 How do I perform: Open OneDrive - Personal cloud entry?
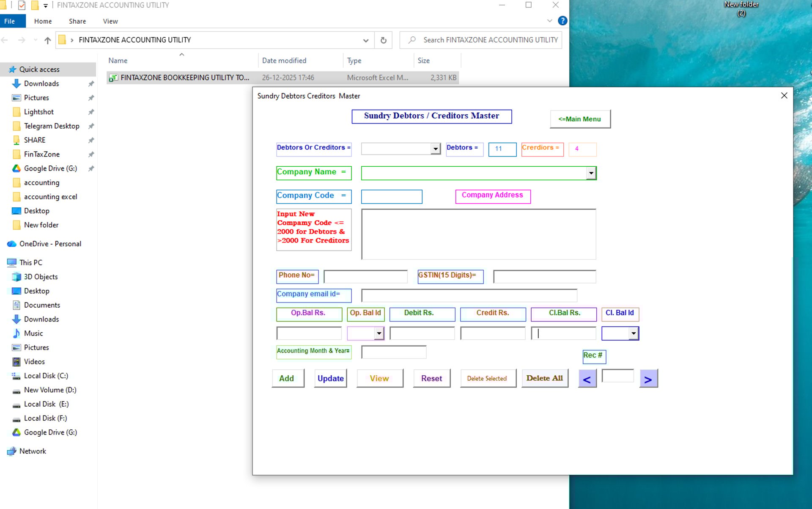pyautogui.click(x=50, y=244)
